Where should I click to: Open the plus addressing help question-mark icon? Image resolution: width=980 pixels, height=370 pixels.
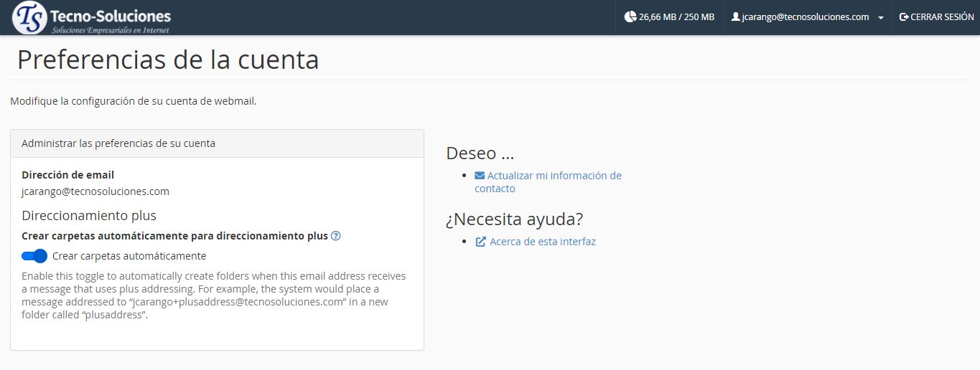pos(335,236)
